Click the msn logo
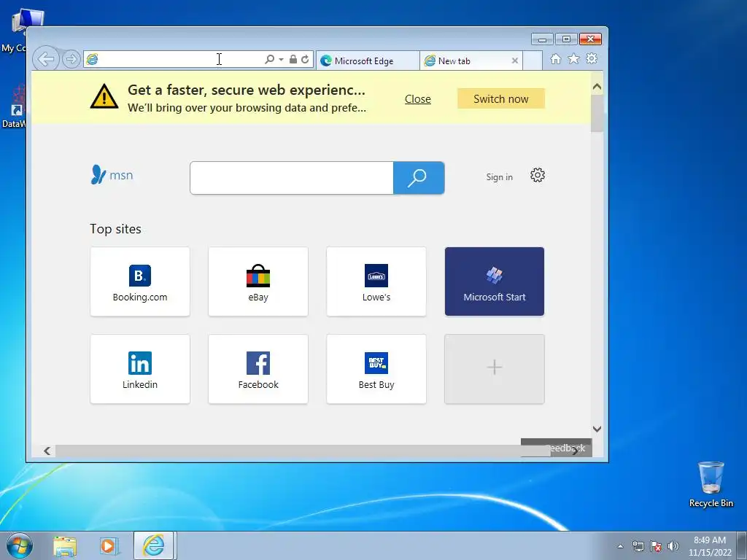 (112, 175)
